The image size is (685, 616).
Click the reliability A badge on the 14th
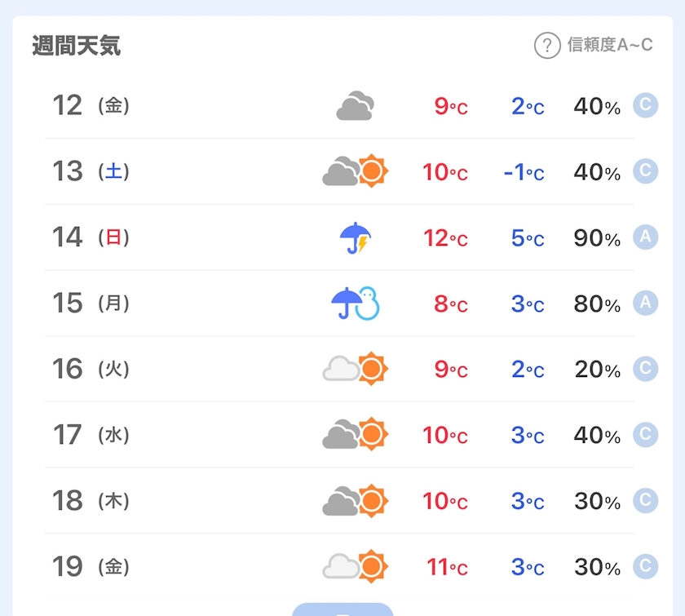(x=645, y=237)
